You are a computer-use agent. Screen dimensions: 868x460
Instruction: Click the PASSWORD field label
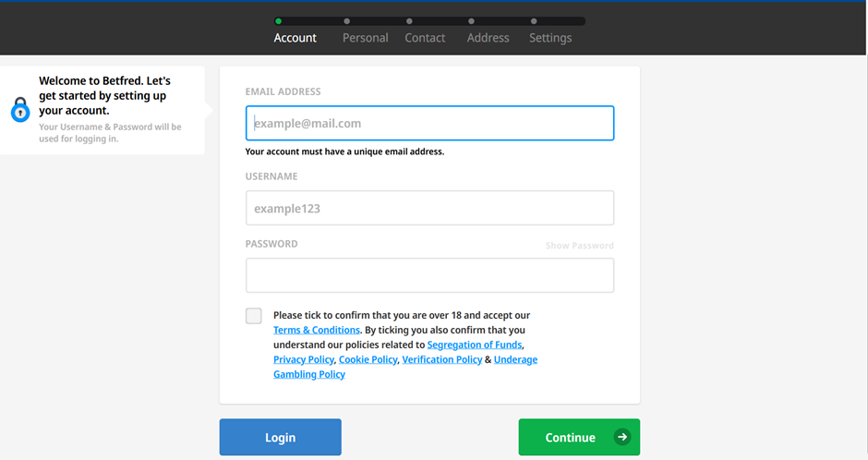click(x=271, y=244)
